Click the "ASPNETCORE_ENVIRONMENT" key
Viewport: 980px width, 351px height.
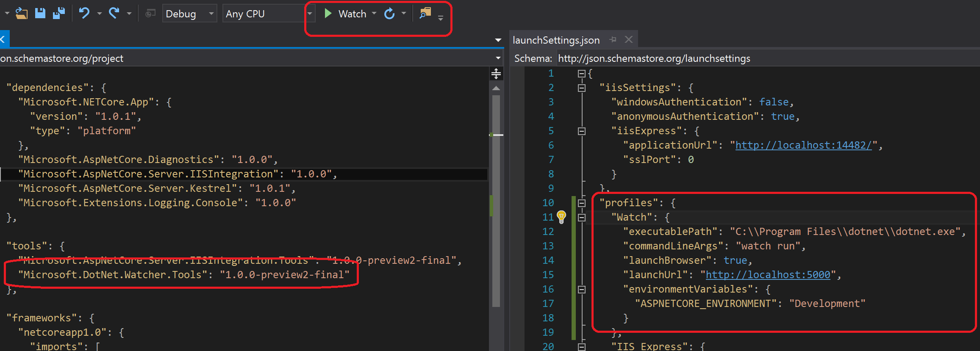tap(705, 304)
